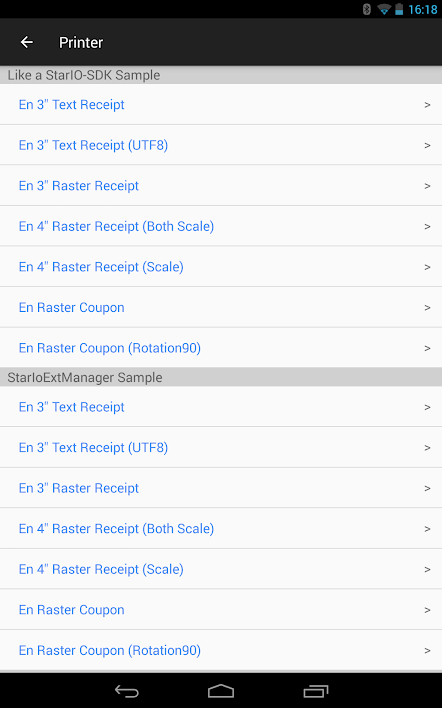442x708 pixels.
Task: Tap chevron on first En 4" Raster Receipt (Both Scale)
Action: click(427, 227)
